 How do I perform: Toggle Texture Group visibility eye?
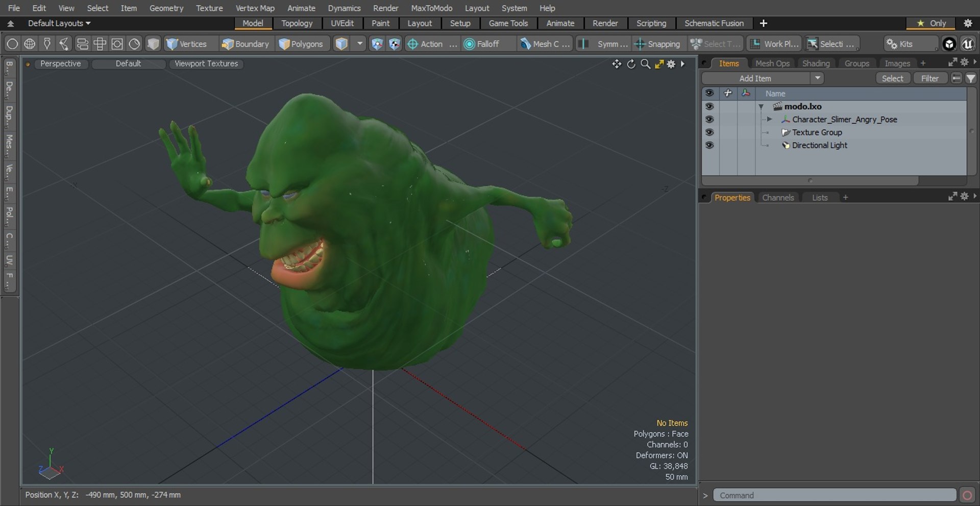point(709,132)
